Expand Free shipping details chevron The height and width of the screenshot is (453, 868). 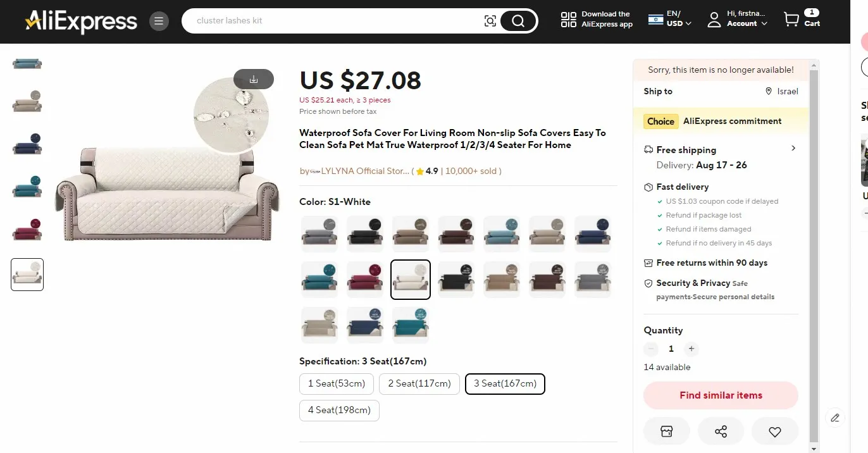(x=793, y=148)
